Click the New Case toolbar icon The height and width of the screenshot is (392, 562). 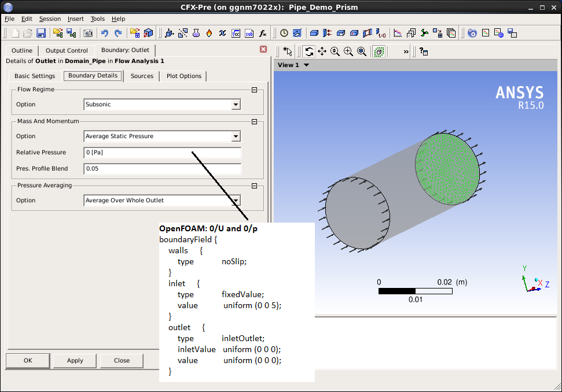pos(14,34)
